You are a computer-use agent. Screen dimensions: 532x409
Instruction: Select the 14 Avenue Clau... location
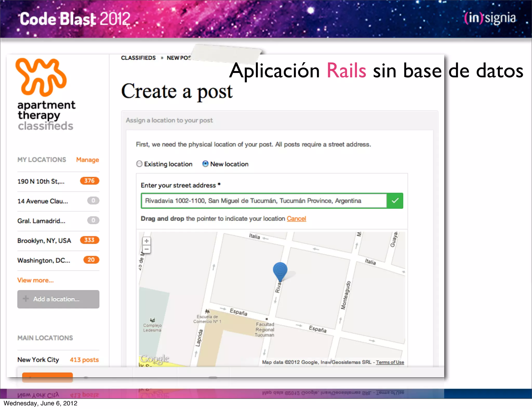coord(43,201)
